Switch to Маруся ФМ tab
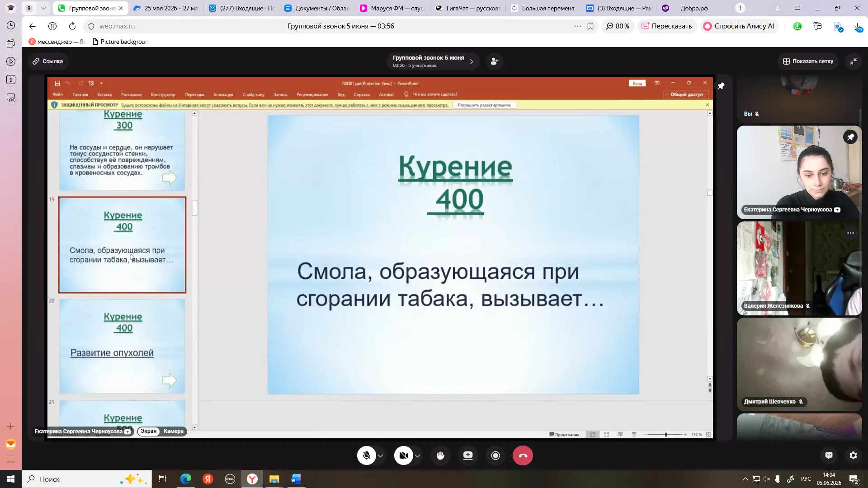868x488 pixels. click(392, 8)
